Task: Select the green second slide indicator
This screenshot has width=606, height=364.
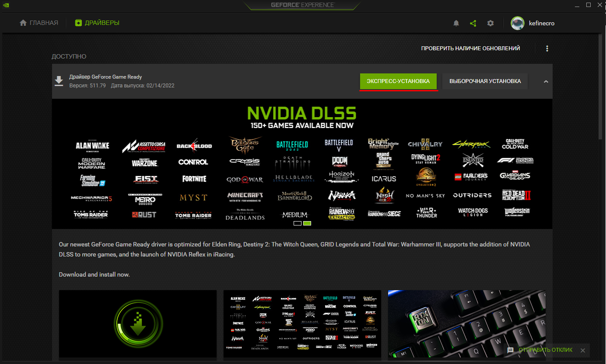Action: pos(307,223)
